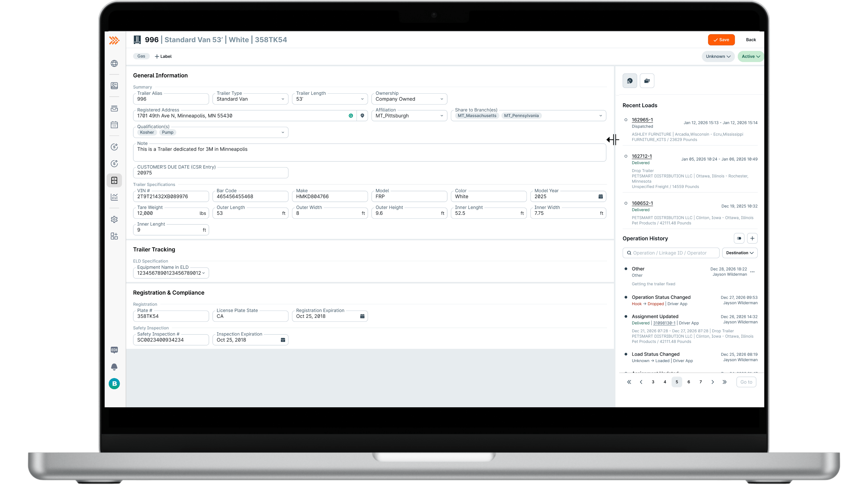Open the calendar section in the sidebar
This screenshot has height=488, width=868.
pyautogui.click(x=115, y=125)
